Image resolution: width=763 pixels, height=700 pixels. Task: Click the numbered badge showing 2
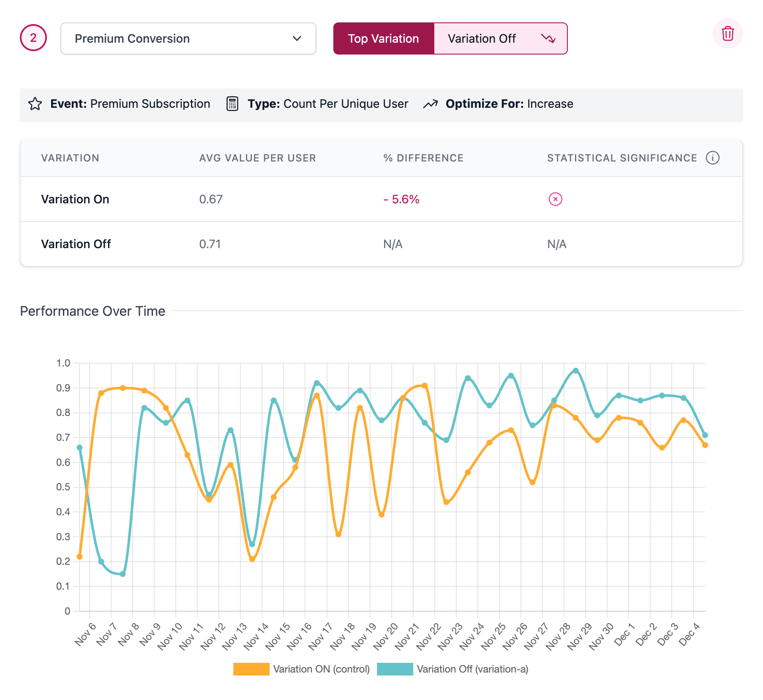[33, 38]
